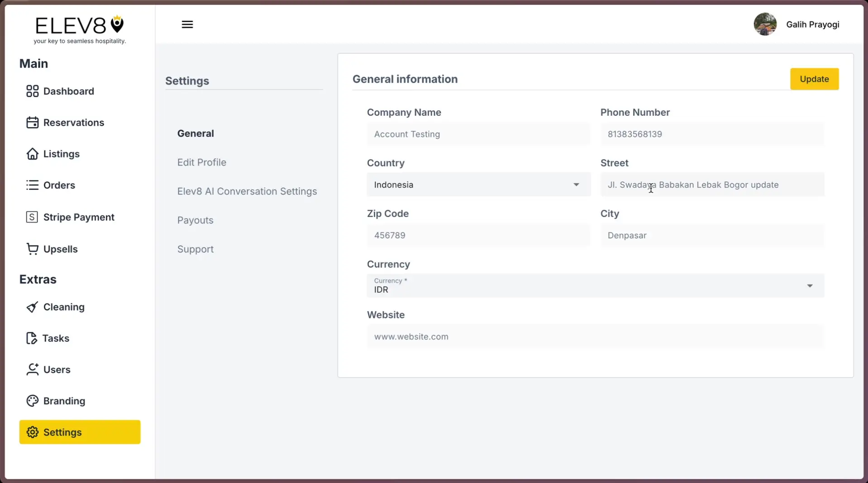
Task: Go to the Payouts section
Action: (x=195, y=220)
